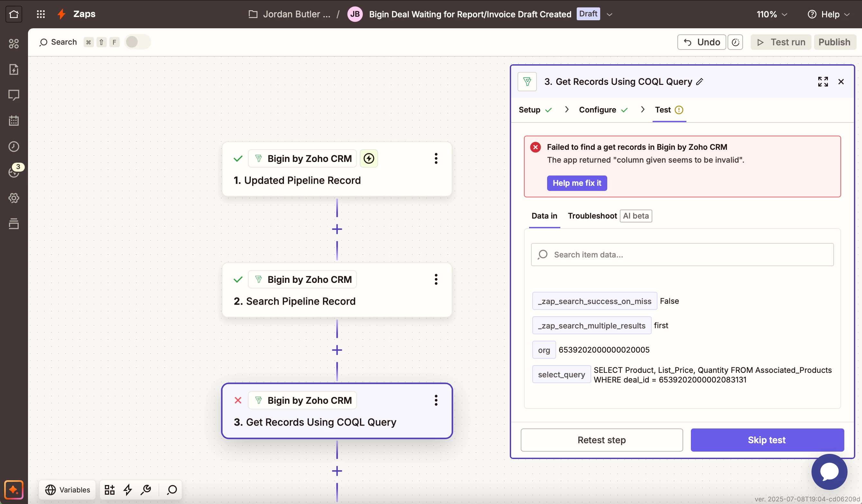Open the Variables button
This screenshot has height=504, width=862.
click(x=68, y=490)
